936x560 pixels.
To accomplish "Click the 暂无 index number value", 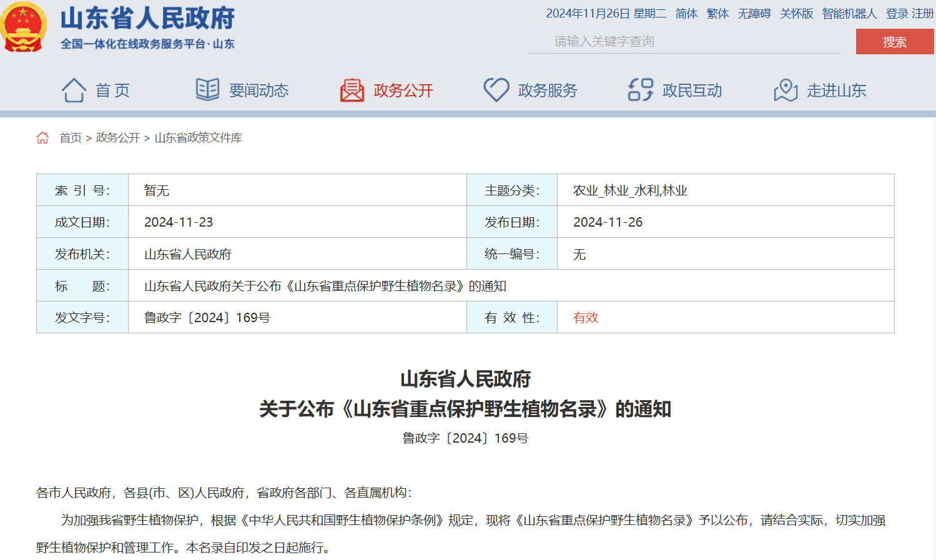I will click(x=157, y=190).
